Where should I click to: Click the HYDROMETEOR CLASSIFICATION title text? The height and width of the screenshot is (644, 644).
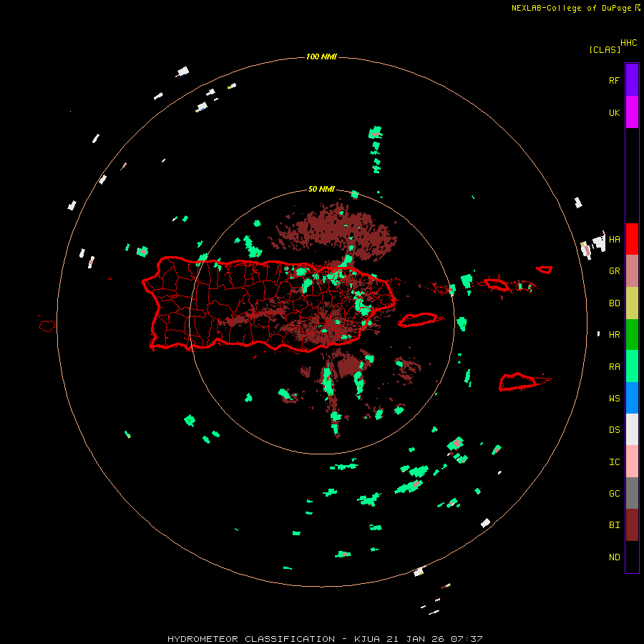[x=251, y=639]
